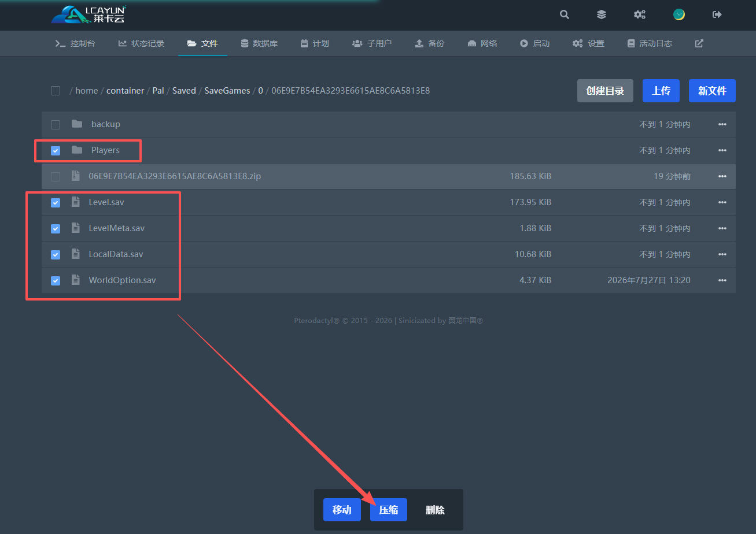Screen dimensions: 756x534
Task: Switch to the 备份 tab
Action: pyautogui.click(x=430, y=43)
